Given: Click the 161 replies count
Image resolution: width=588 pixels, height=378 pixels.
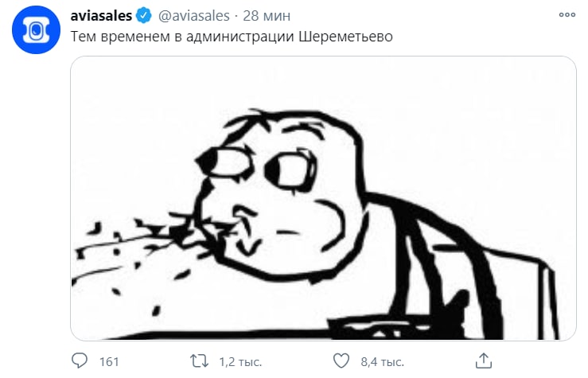Looking at the screenshot, I should (109, 362).
